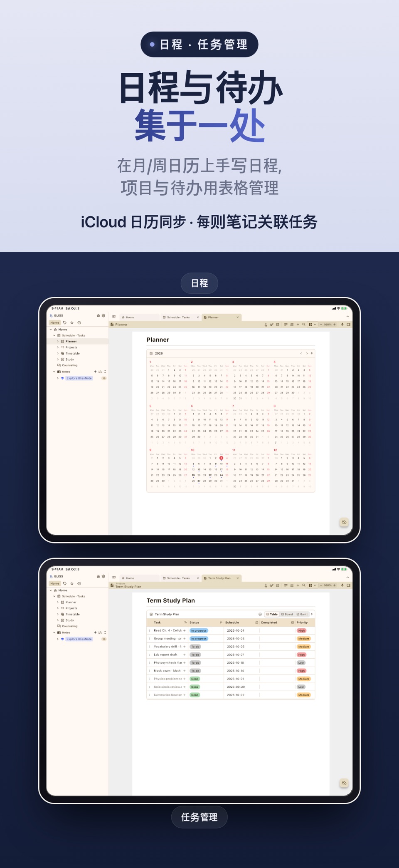
Task: Add subtask plus for Vocabulary drill row
Action: 185,647
